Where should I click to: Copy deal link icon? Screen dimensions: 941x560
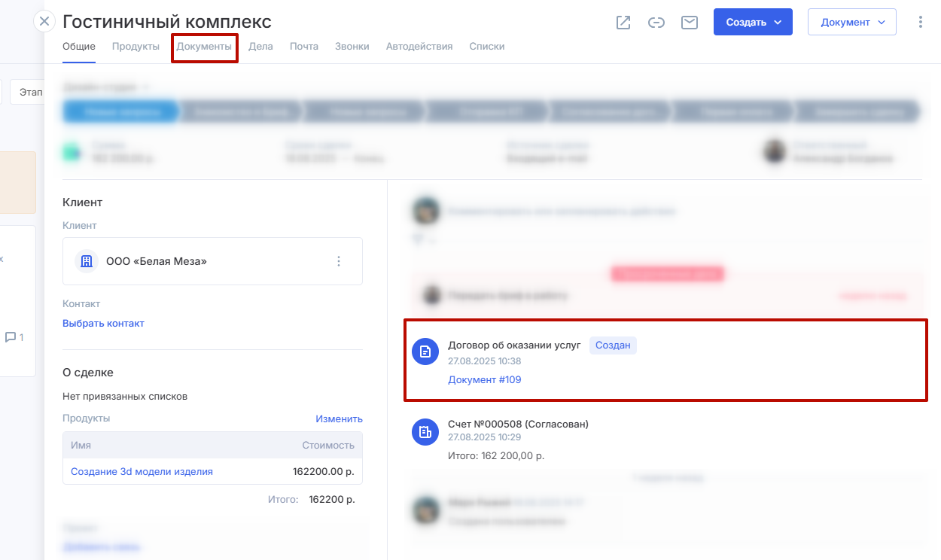click(x=656, y=23)
